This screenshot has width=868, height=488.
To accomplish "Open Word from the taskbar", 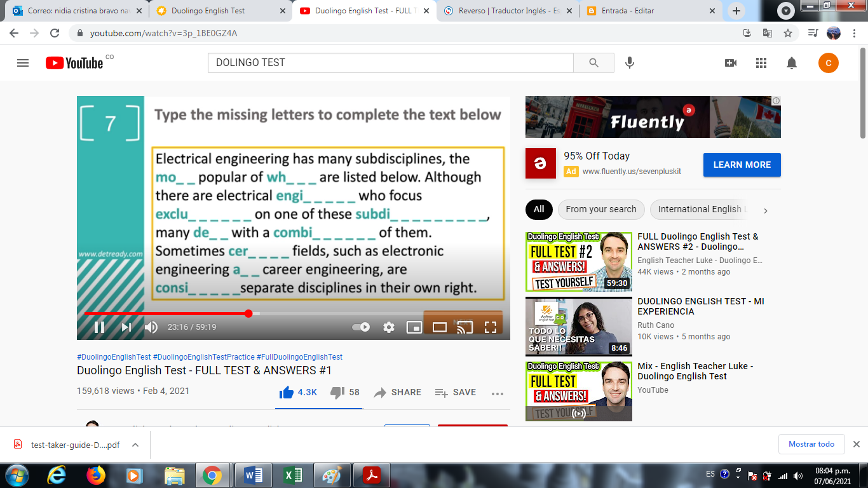I will pos(254,475).
